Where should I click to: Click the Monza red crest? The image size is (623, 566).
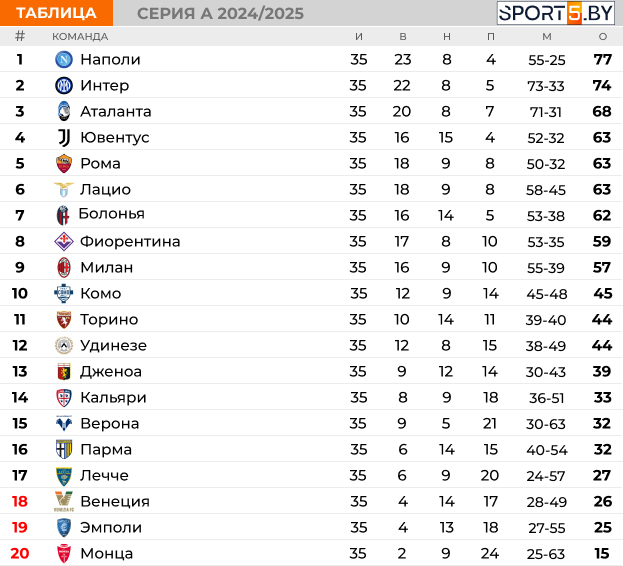coord(64,553)
